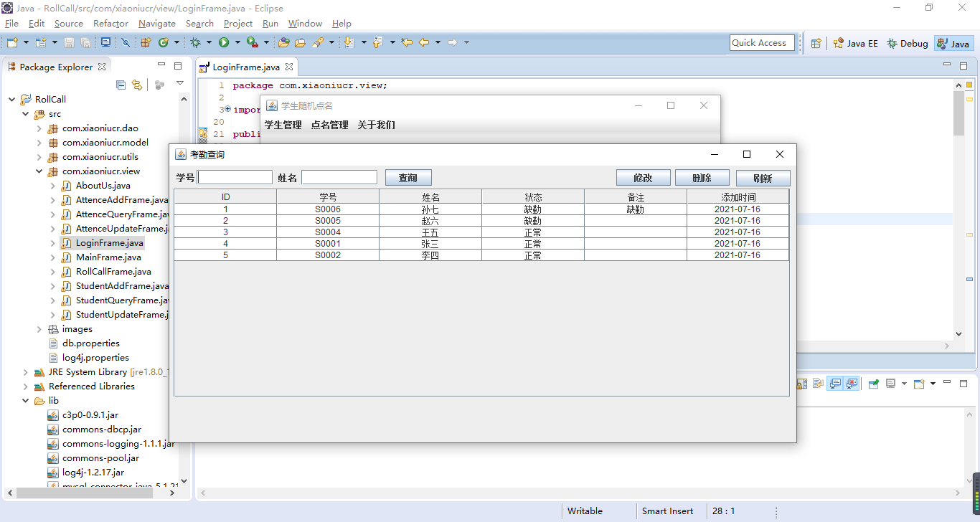Toggle the Skip All Breakpoints toolbar icon
This screenshot has width=980, height=522.
pos(126,43)
